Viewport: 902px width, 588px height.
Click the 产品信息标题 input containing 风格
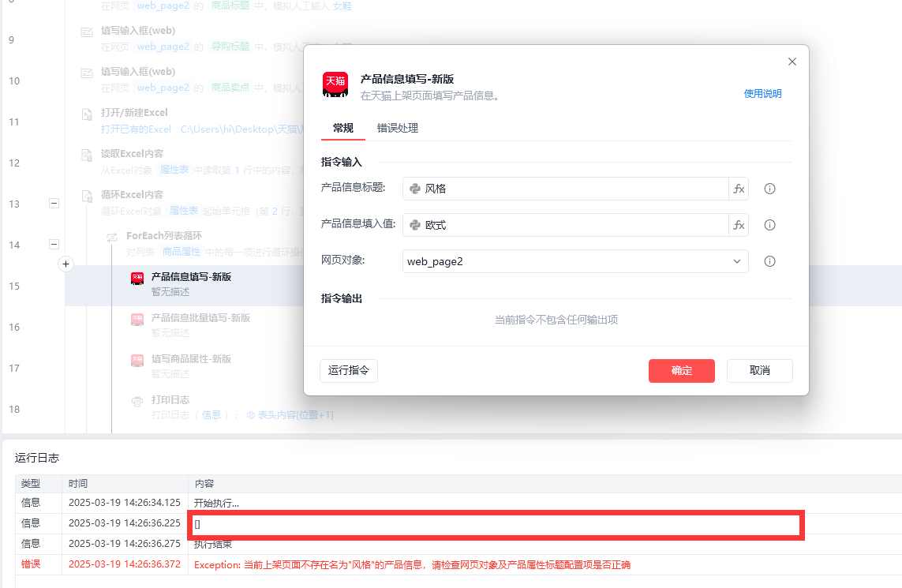566,189
